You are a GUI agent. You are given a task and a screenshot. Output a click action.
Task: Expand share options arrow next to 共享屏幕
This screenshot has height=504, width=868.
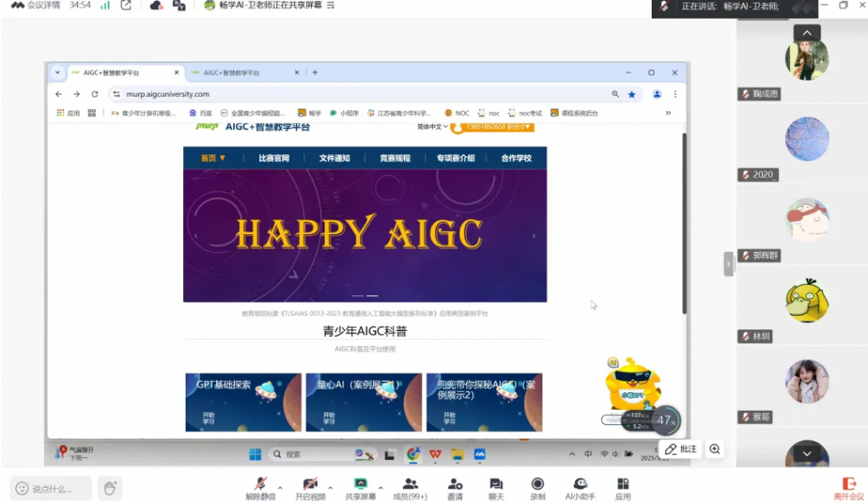pyautogui.click(x=381, y=488)
